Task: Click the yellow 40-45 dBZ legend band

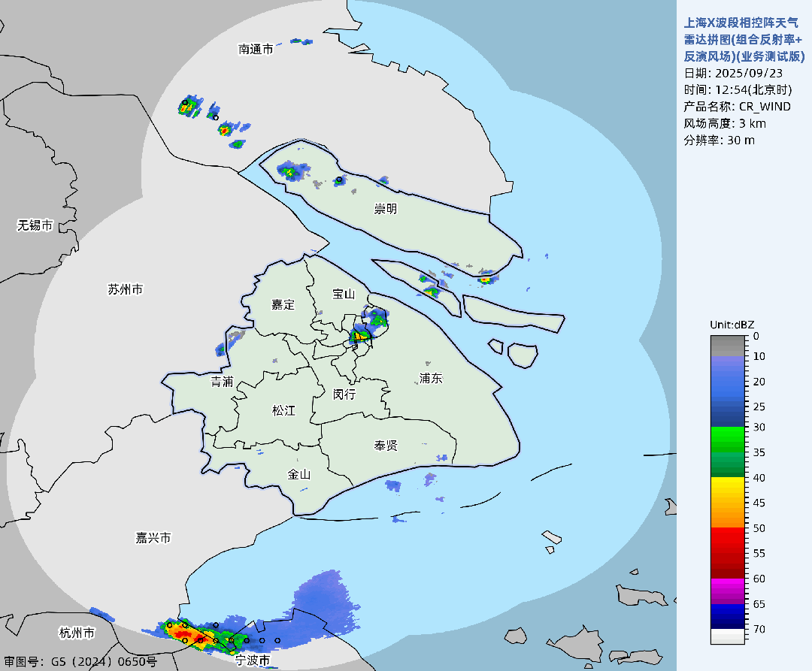Action: pos(728,490)
